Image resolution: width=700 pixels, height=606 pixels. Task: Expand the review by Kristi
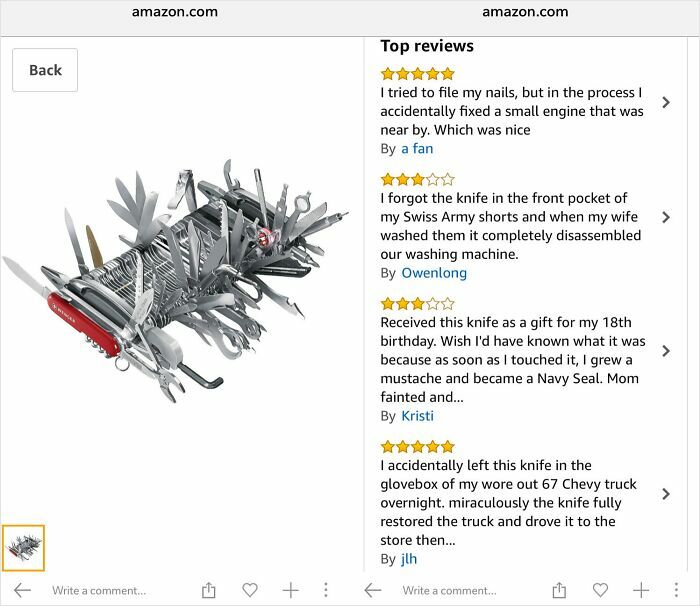(666, 351)
